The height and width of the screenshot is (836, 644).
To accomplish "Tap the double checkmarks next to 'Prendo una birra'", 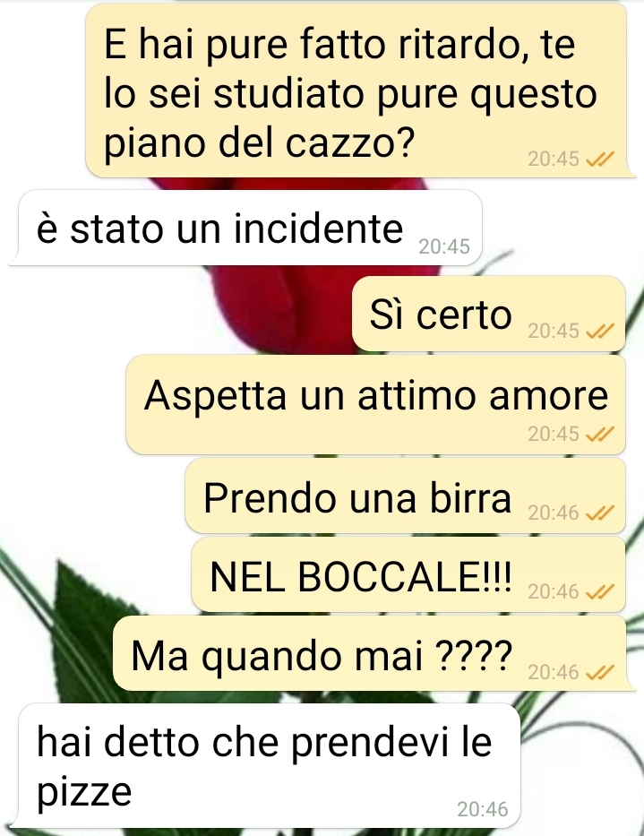I will (600, 513).
